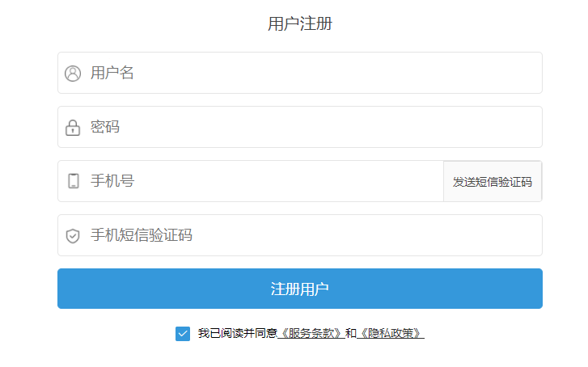Click the 手机短信验证码 placeholder text
588x367 pixels.
point(141,236)
